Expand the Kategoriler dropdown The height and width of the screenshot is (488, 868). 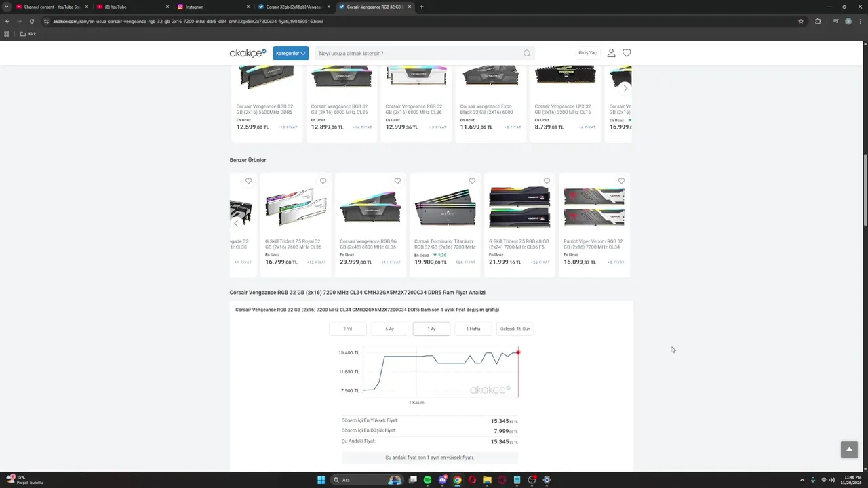[x=291, y=53]
